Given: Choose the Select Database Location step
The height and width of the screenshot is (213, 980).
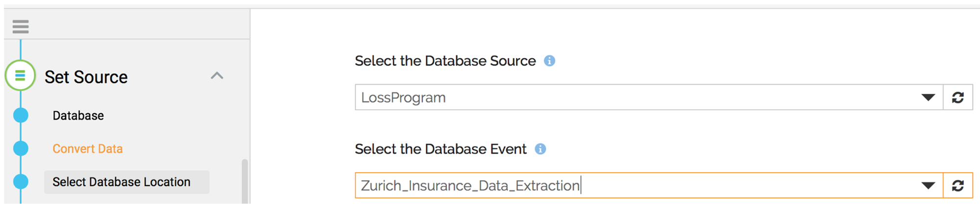Looking at the screenshot, I should coord(122,182).
